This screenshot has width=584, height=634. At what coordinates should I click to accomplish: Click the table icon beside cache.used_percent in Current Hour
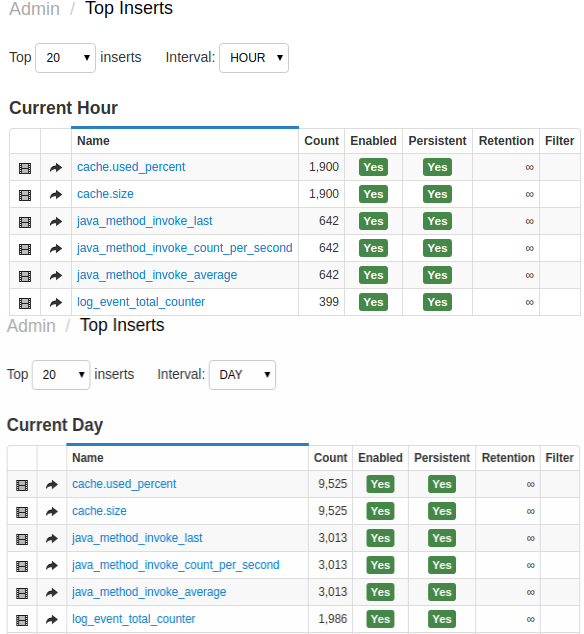[x=25, y=168]
